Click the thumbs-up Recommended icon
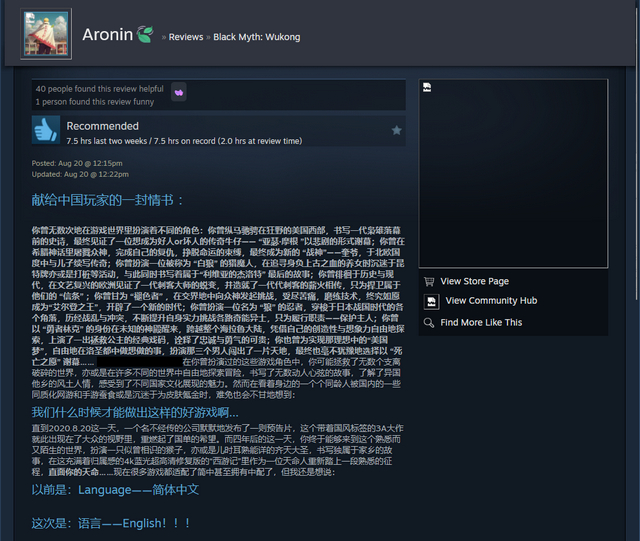Image resolution: width=640 pixels, height=541 pixels. pos(46,130)
